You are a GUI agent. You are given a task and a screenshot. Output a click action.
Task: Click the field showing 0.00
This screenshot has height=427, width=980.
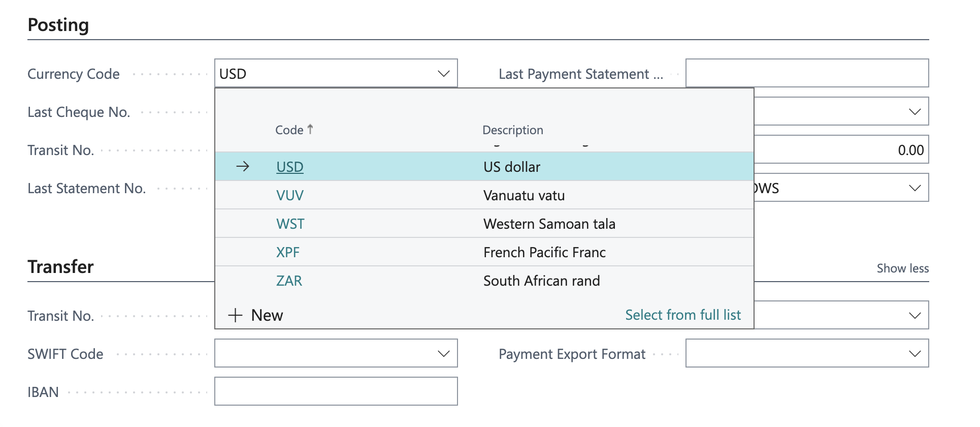click(841, 150)
